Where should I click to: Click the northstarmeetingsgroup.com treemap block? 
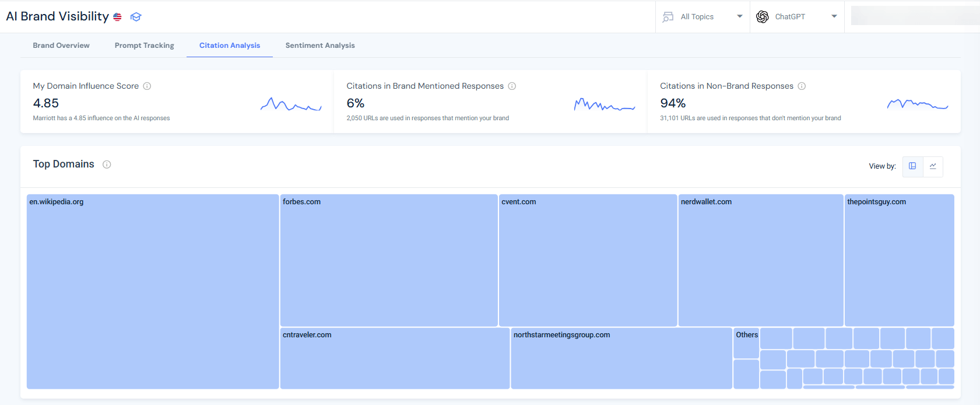pyautogui.click(x=621, y=358)
